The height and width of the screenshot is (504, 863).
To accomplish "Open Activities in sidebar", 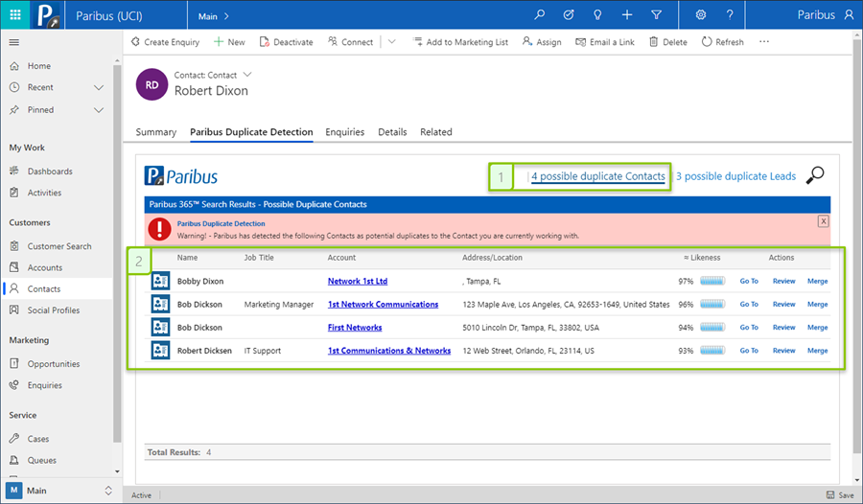I will (x=44, y=193).
